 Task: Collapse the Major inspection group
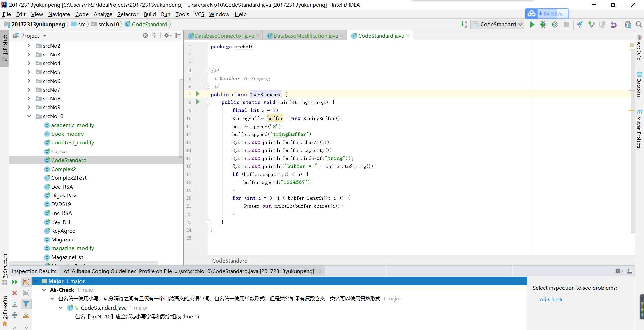36,281
